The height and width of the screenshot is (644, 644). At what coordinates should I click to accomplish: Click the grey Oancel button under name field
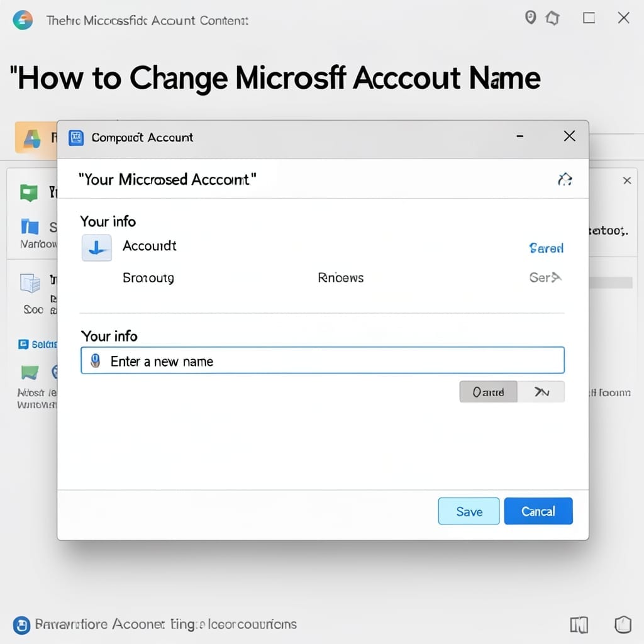488,392
